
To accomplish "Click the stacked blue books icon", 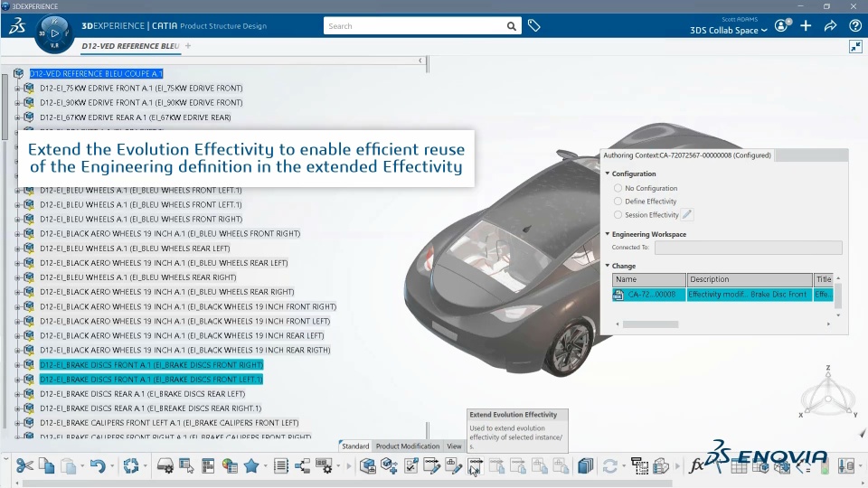I will tap(585, 466).
